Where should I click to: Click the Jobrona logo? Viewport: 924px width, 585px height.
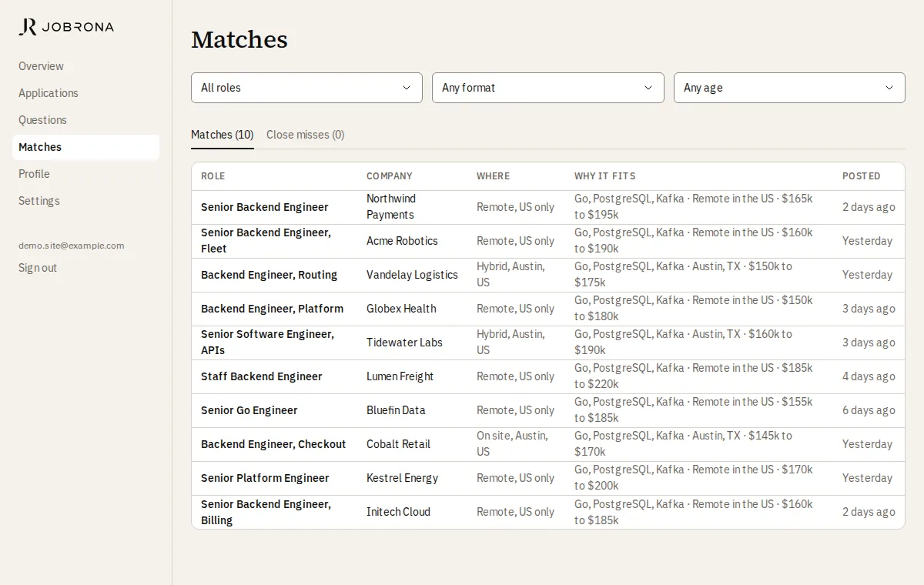[66, 27]
